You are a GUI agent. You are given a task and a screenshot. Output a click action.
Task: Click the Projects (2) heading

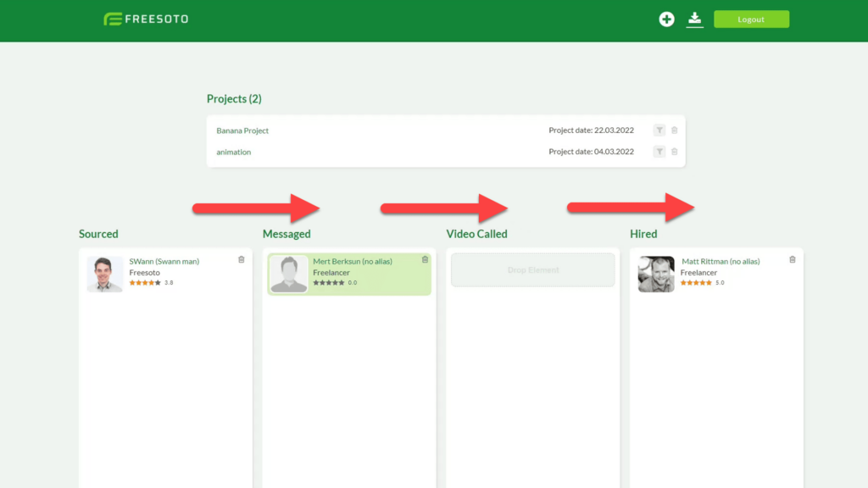click(x=234, y=99)
